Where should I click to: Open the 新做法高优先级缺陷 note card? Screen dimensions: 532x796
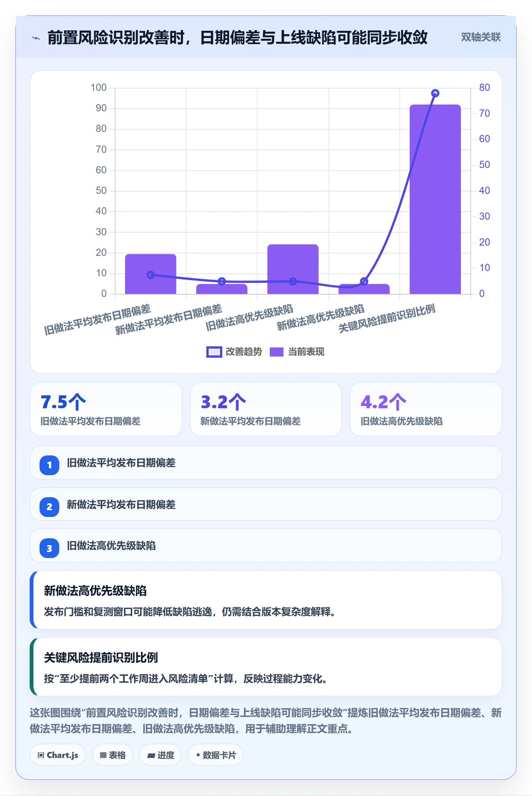pyautogui.click(x=266, y=600)
